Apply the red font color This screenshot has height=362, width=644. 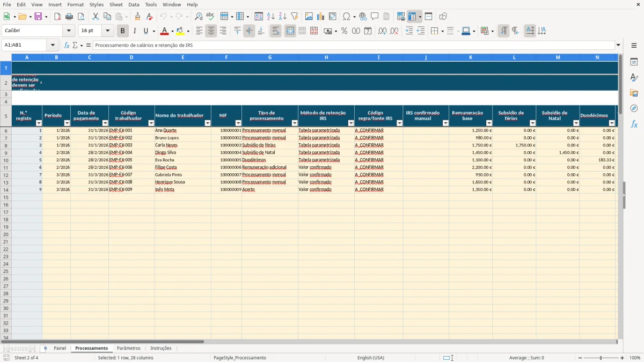tap(164, 31)
